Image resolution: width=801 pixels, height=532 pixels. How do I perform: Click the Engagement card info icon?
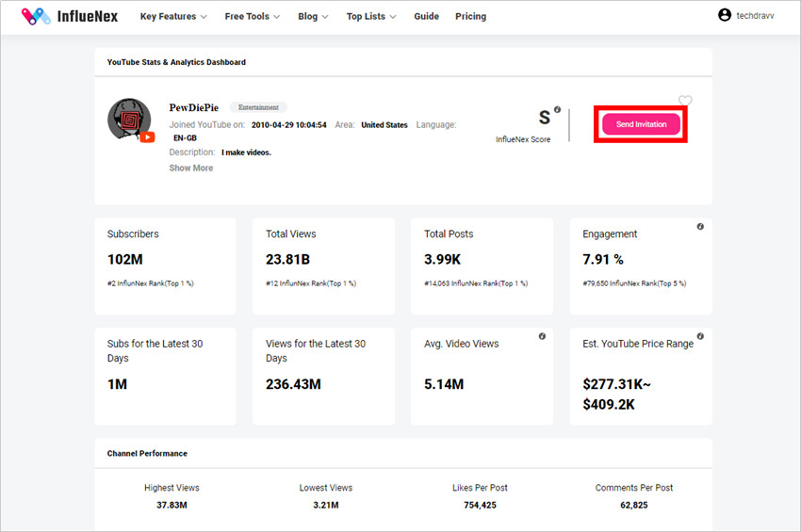coord(700,226)
